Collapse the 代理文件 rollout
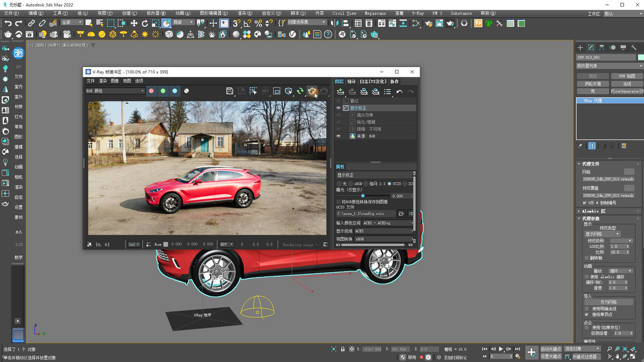 591,164
